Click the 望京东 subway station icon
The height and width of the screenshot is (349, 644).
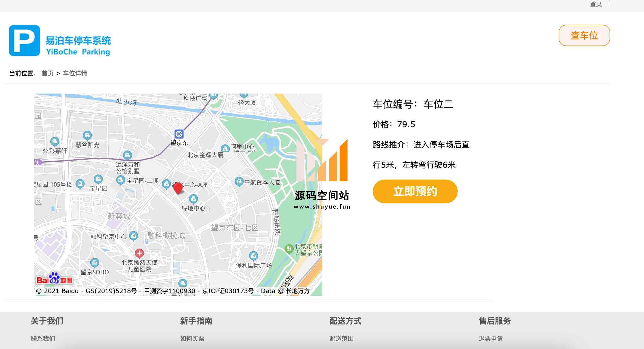179,134
